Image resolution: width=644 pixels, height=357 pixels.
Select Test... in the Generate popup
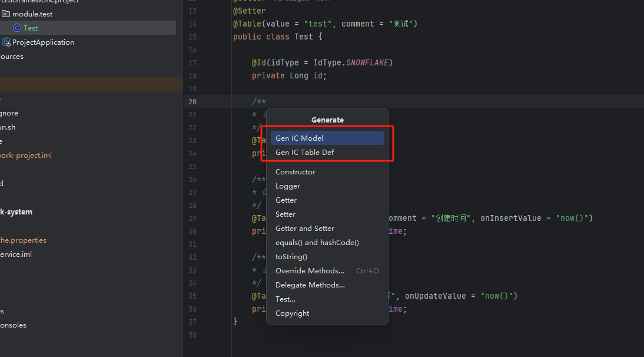(x=285, y=299)
